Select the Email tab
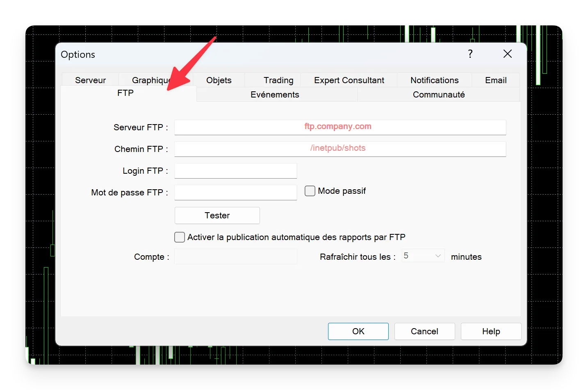Screen dimensions: 588x390 pos(496,80)
